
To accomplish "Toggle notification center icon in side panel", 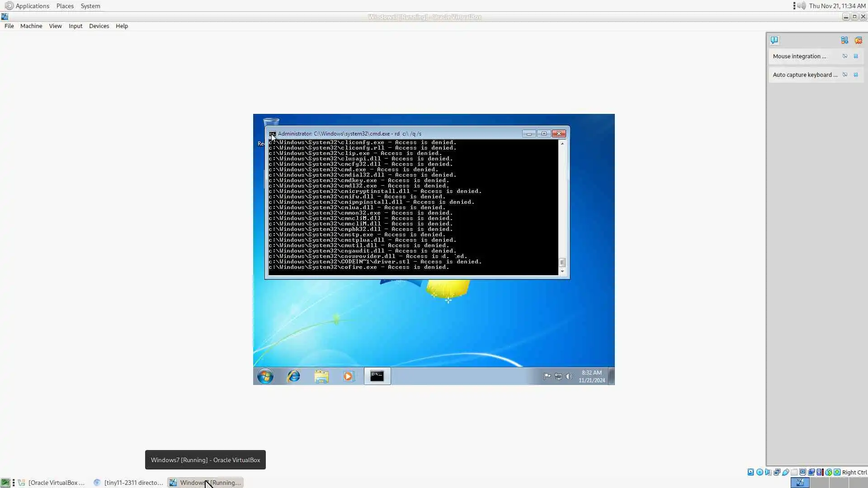I will [x=774, y=40].
